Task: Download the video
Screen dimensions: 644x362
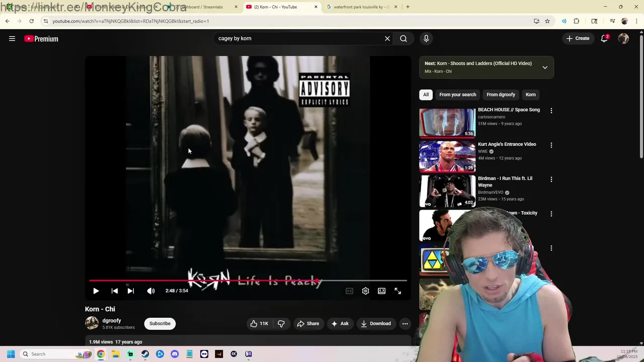Action: (x=376, y=323)
